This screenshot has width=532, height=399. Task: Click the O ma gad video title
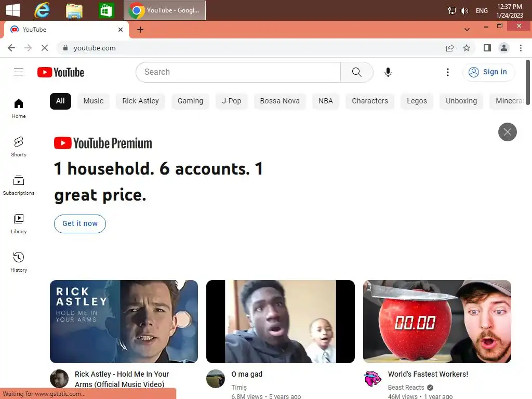point(247,374)
